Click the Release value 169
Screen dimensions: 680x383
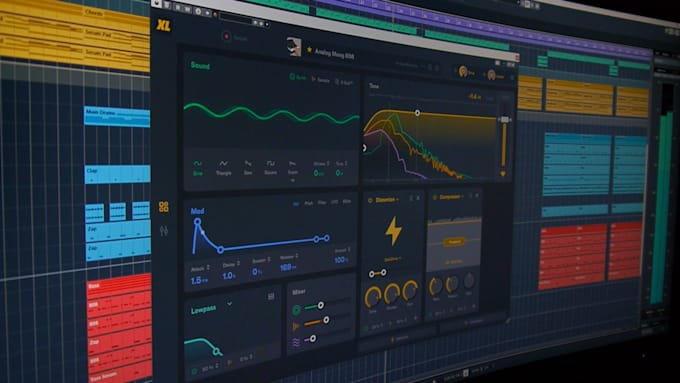(287, 267)
